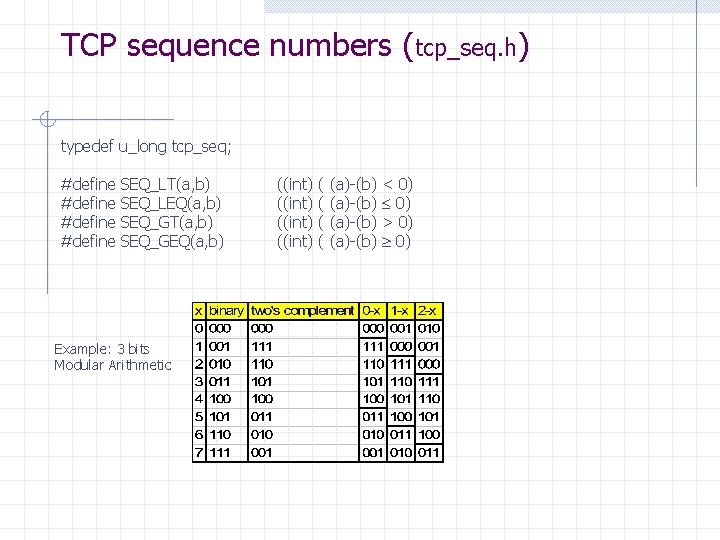Click the 1-x column cell '001' in row 0
The image size is (720, 540).
[x=401, y=328]
